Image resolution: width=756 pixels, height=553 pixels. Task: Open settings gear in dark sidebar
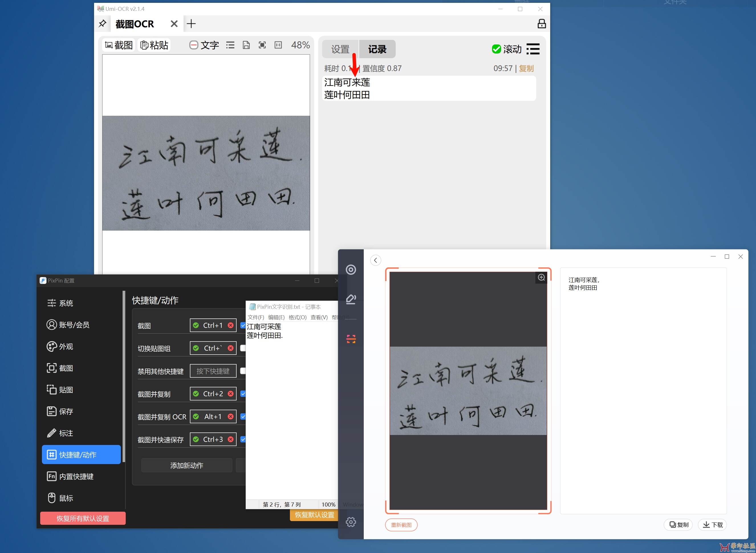pos(351,522)
